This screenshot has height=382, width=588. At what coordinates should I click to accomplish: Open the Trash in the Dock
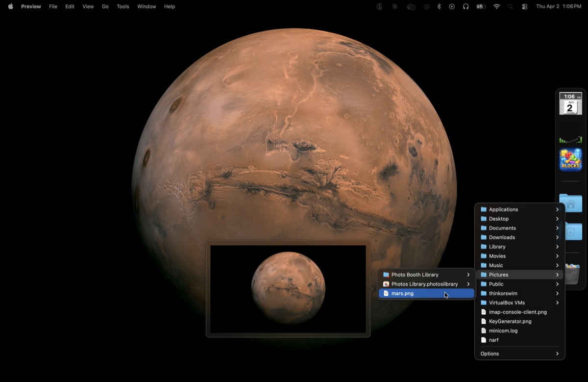[572, 274]
